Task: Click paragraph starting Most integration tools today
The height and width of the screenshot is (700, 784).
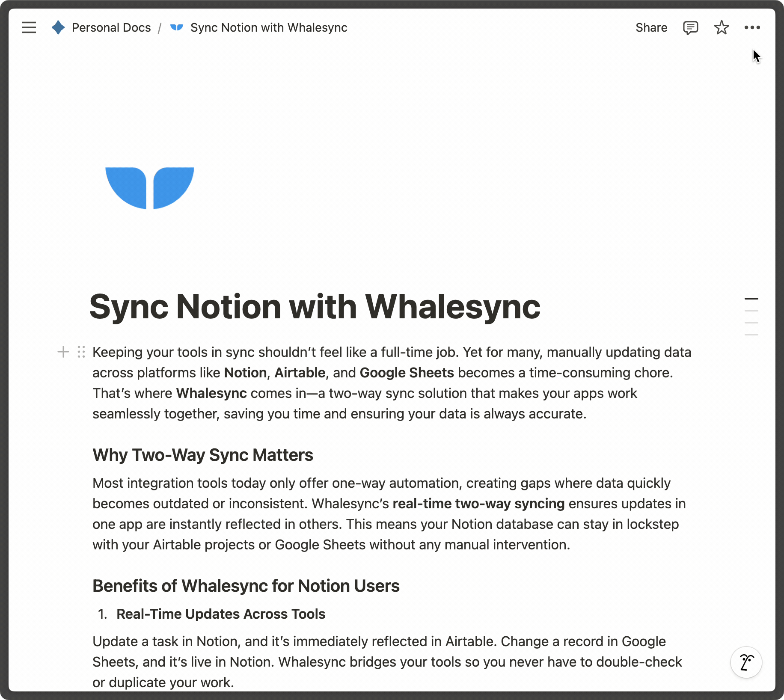Action: [389, 514]
